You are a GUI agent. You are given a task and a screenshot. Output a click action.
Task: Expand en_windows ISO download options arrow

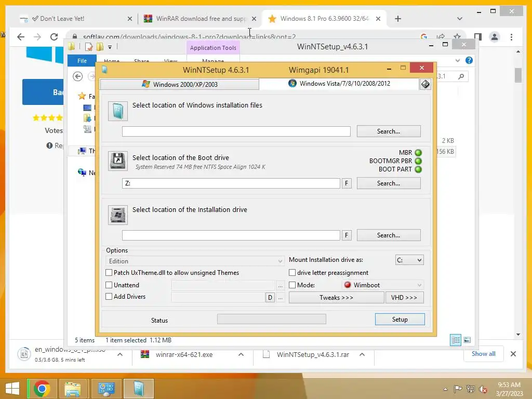[120, 354]
